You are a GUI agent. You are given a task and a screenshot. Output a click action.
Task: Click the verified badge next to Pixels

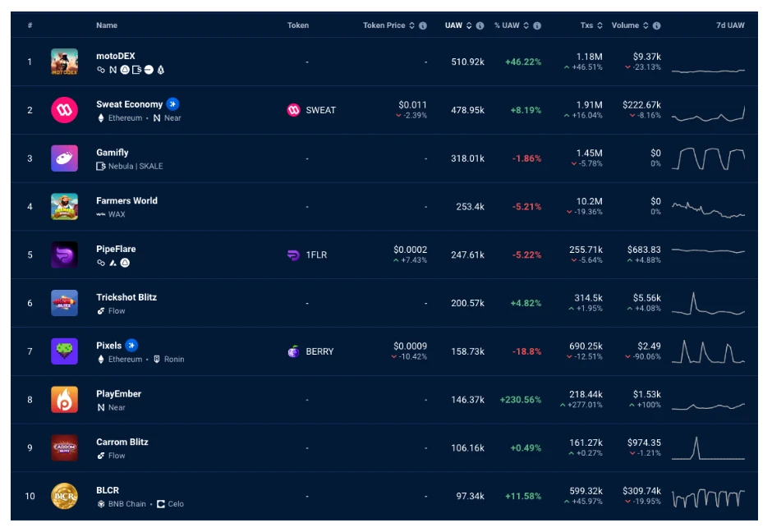[x=131, y=346]
